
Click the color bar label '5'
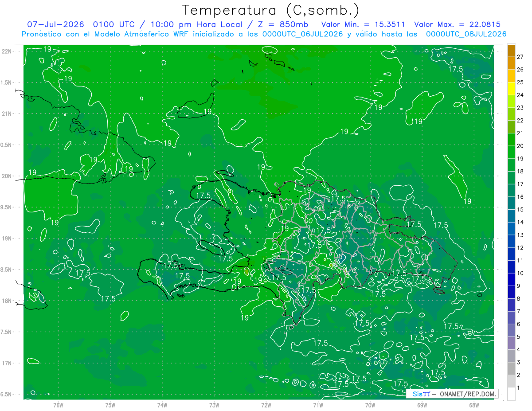click(519, 337)
